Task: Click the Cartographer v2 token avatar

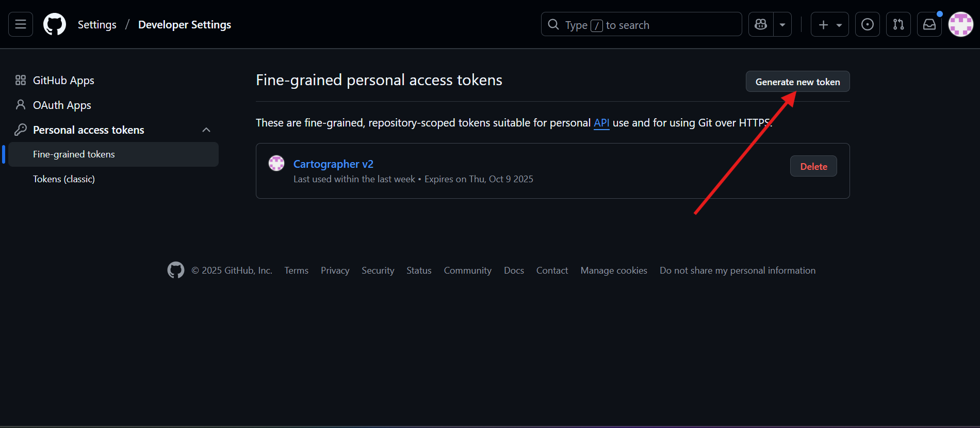Action: [276, 163]
